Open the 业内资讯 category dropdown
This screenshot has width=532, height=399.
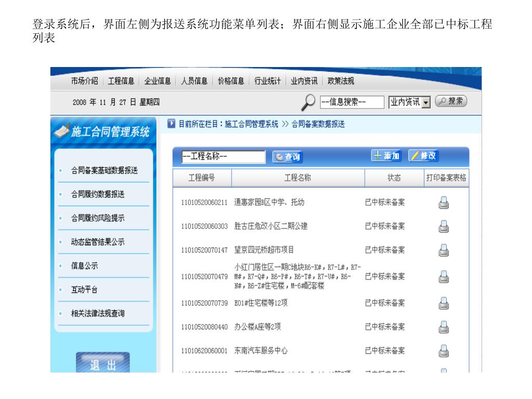pos(427,102)
